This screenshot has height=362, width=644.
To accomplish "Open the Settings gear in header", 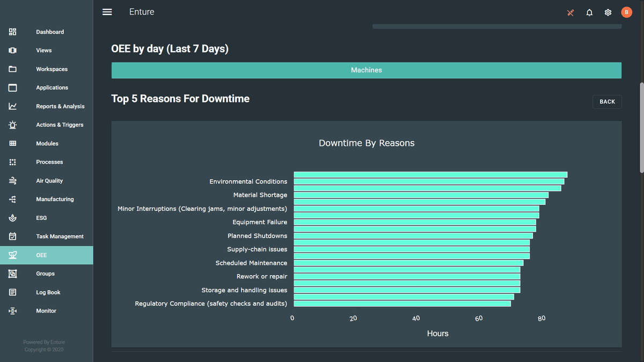I will pos(608,12).
